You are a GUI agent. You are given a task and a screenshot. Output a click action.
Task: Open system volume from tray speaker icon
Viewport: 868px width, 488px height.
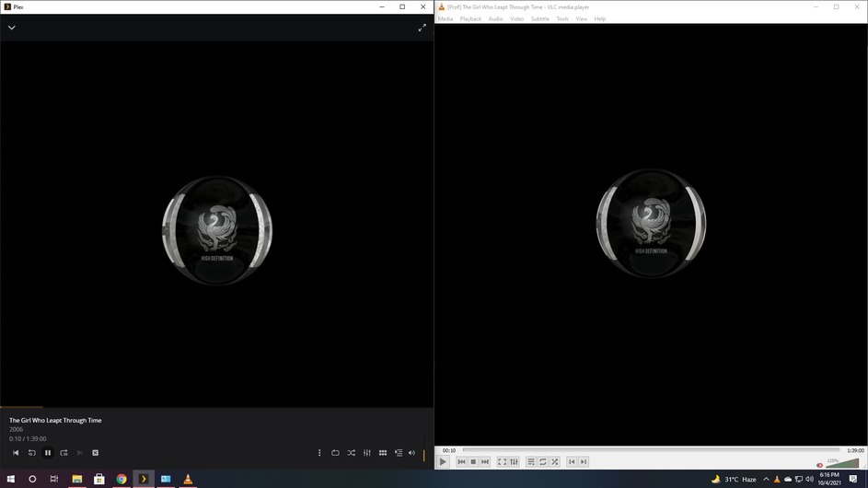tap(809, 479)
